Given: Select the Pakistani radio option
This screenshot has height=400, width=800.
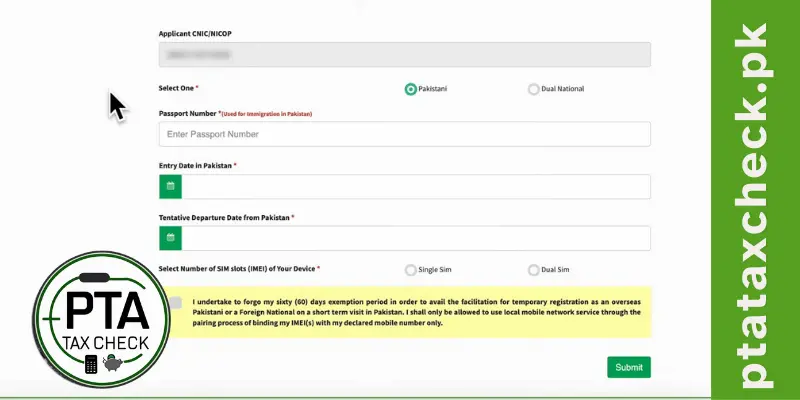Looking at the screenshot, I should click(x=411, y=89).
